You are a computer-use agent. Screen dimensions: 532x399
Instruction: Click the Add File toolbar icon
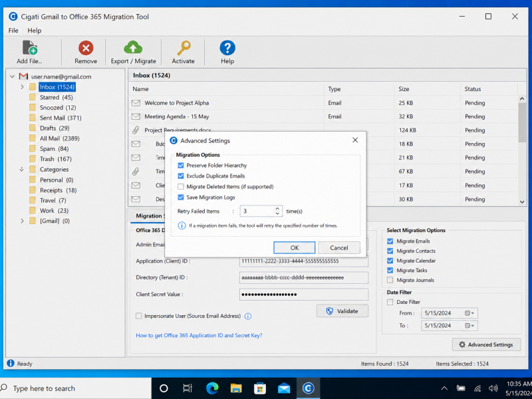pyautogui.click(x=29, y=47)
